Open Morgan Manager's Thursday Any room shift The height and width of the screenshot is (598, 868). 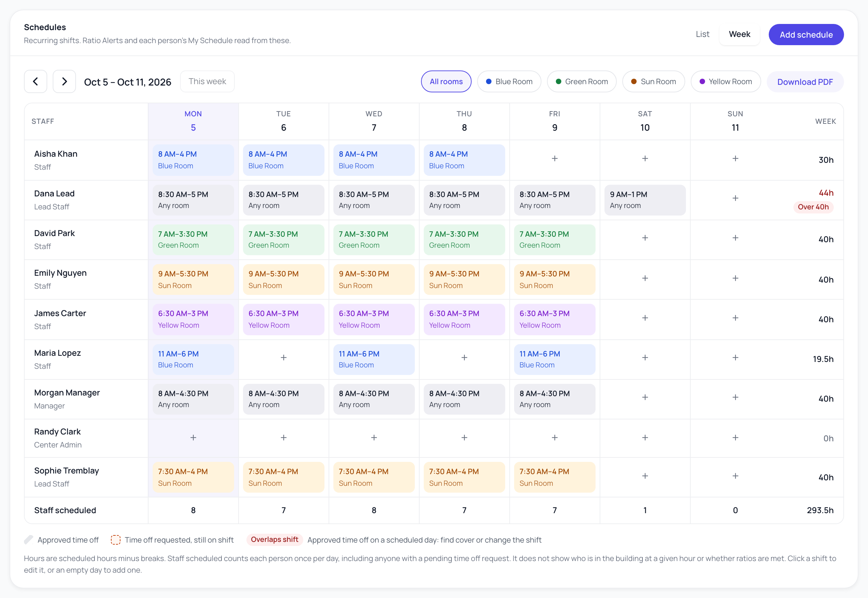464,399
